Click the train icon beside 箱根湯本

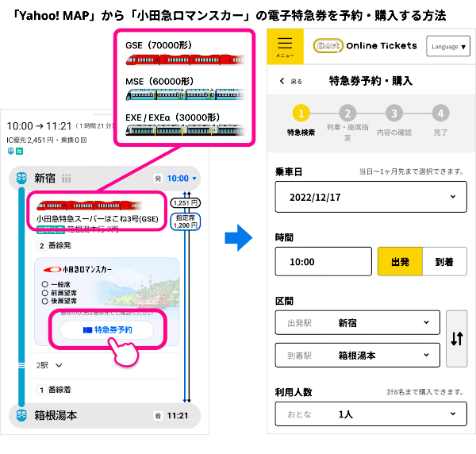pos(21,415)
